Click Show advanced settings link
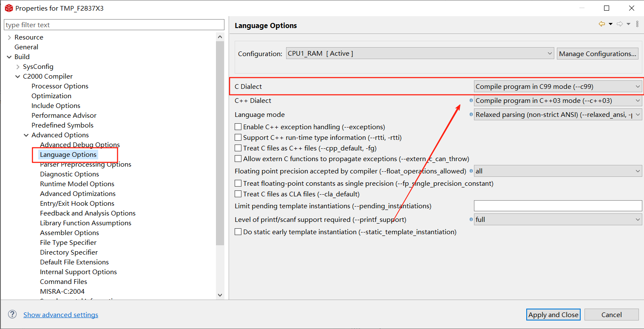 point(61,315)
